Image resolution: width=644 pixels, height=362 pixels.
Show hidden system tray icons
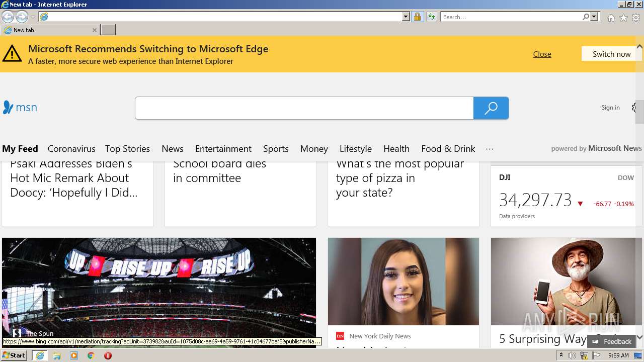point(561,355)
